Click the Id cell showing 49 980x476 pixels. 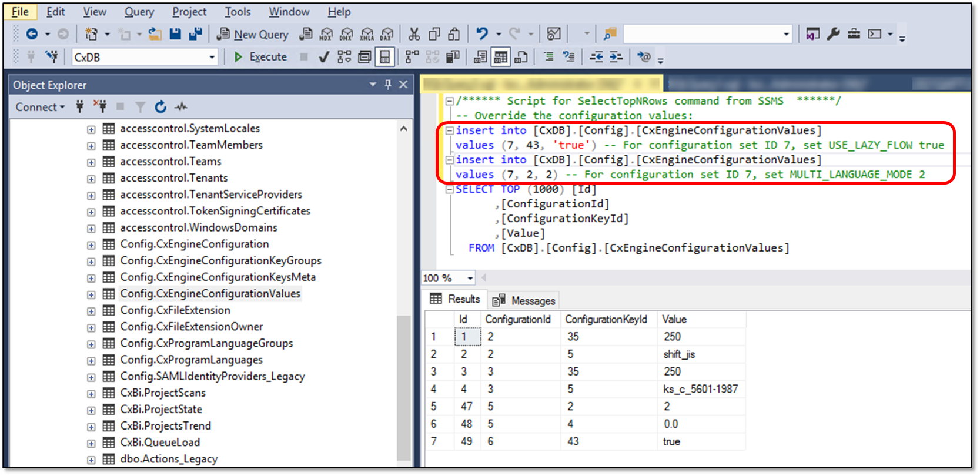coord(467,441)
